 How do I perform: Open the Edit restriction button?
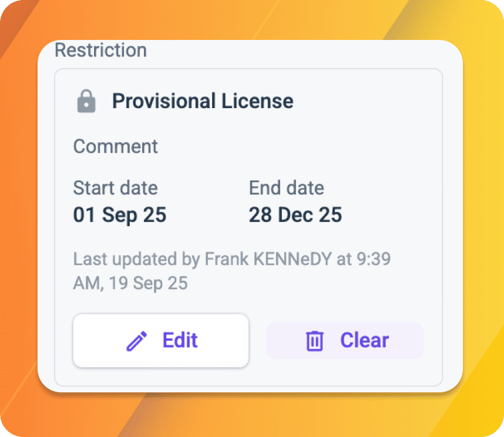click(161, 341)
